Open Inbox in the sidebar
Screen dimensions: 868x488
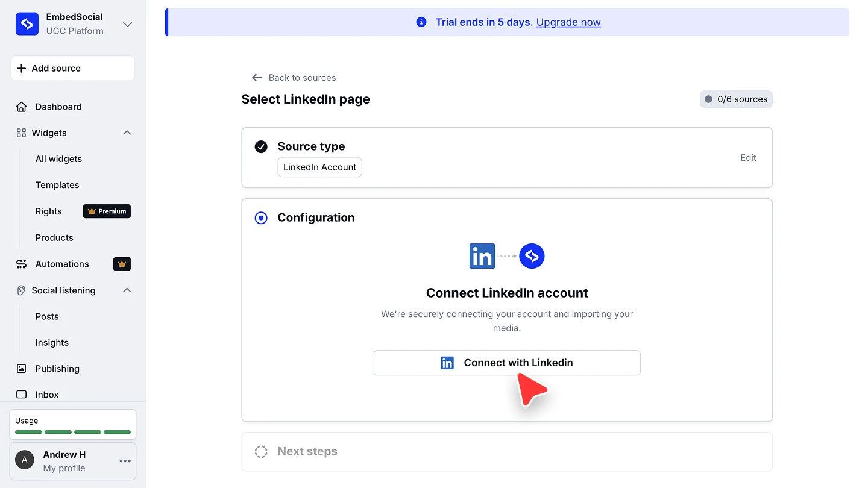[47, 395]
